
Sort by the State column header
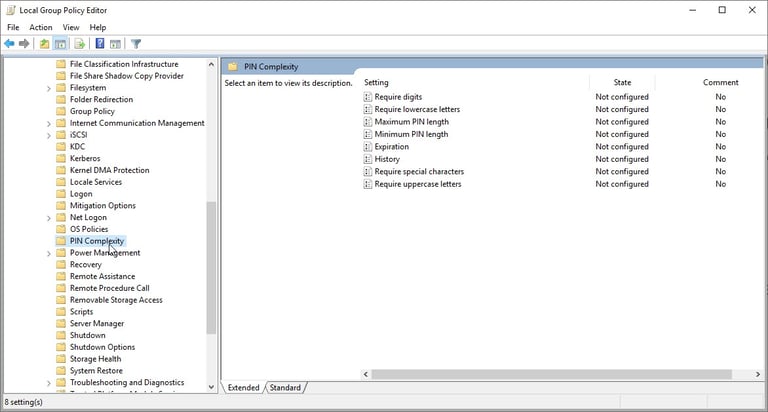[622, 82]
